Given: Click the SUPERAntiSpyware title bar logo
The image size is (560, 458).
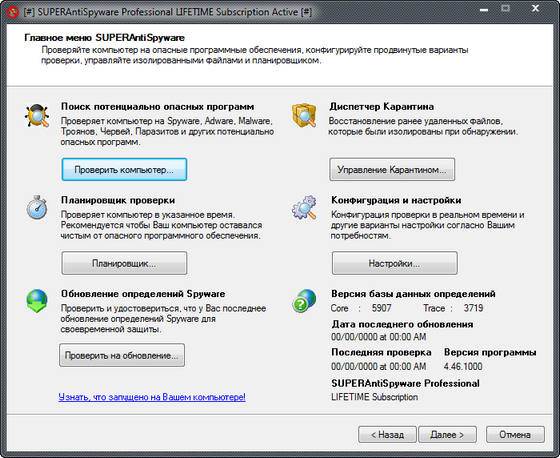Looking at the screenshot, I should click(x=13, y=13).
